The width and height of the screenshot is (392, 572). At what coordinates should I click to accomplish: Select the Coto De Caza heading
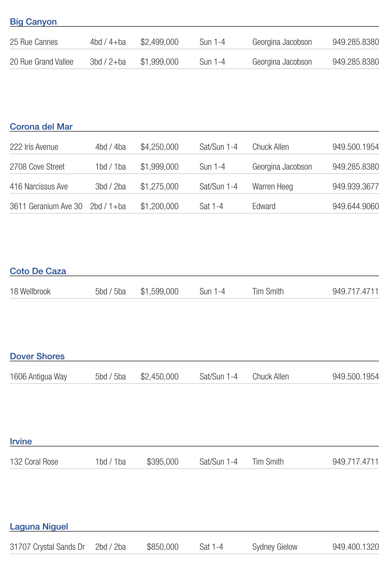(x=38, y=271)
